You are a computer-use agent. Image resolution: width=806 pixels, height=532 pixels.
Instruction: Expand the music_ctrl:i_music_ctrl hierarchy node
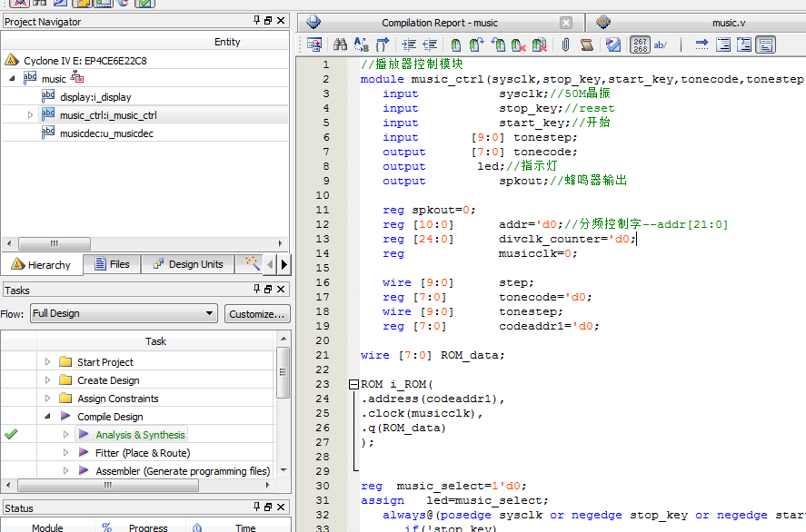click(x=30, y=115)
